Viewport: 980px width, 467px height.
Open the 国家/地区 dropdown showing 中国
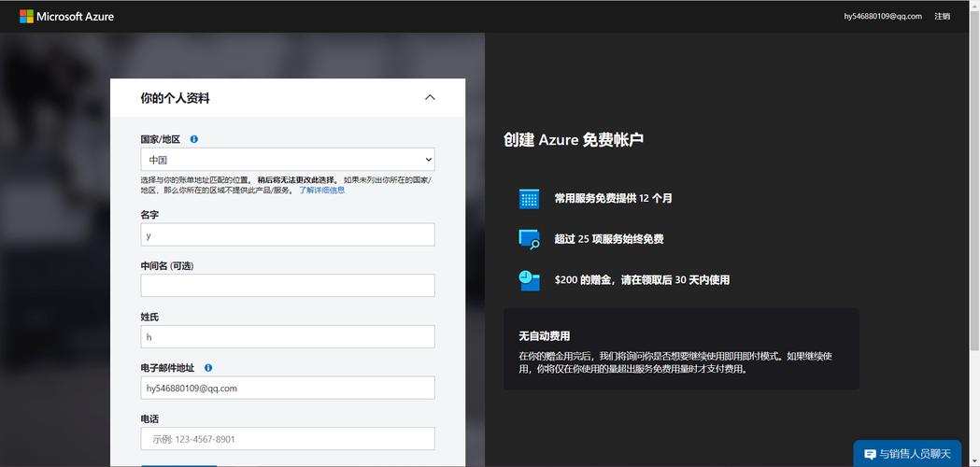pyautogui.click(x=288, y=160)
